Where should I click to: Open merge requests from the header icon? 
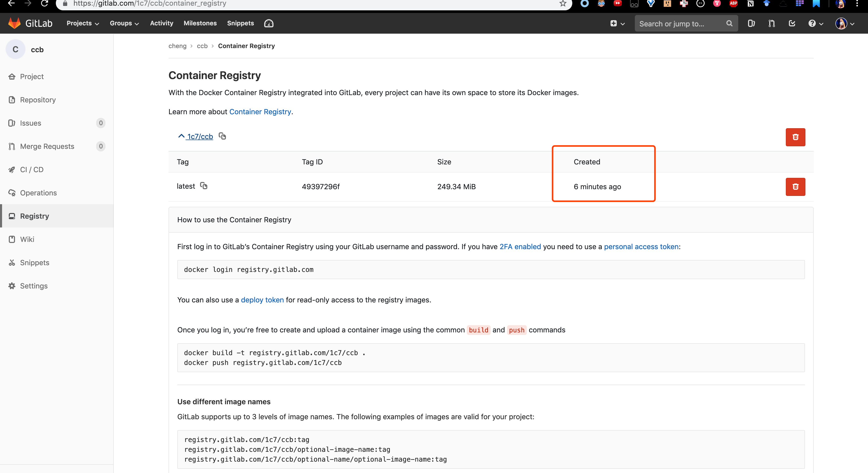[772, 23]
